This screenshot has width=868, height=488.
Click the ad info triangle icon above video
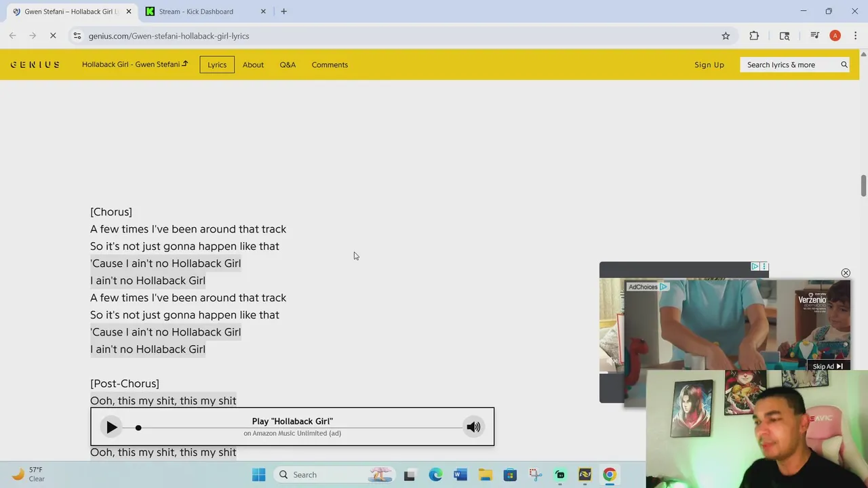754,266
